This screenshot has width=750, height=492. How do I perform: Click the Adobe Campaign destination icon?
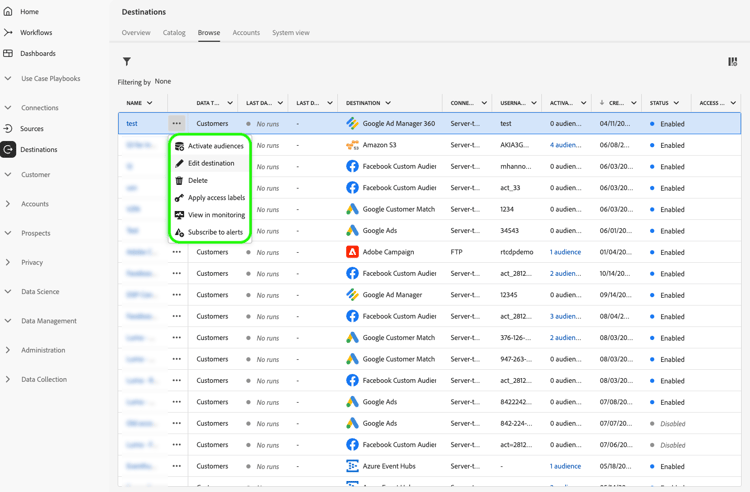pyautogui.click(x=352, y=252)
